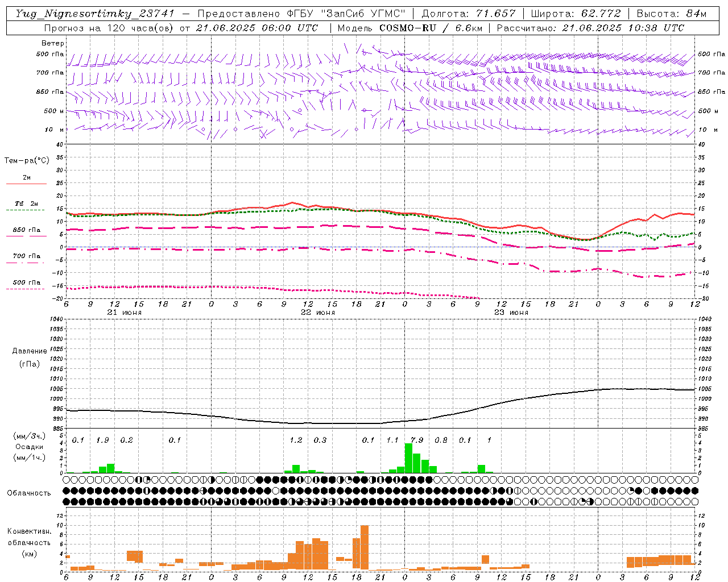
Task: Click the 0.8 precipitation total value
Action: (x=441, y=440)
